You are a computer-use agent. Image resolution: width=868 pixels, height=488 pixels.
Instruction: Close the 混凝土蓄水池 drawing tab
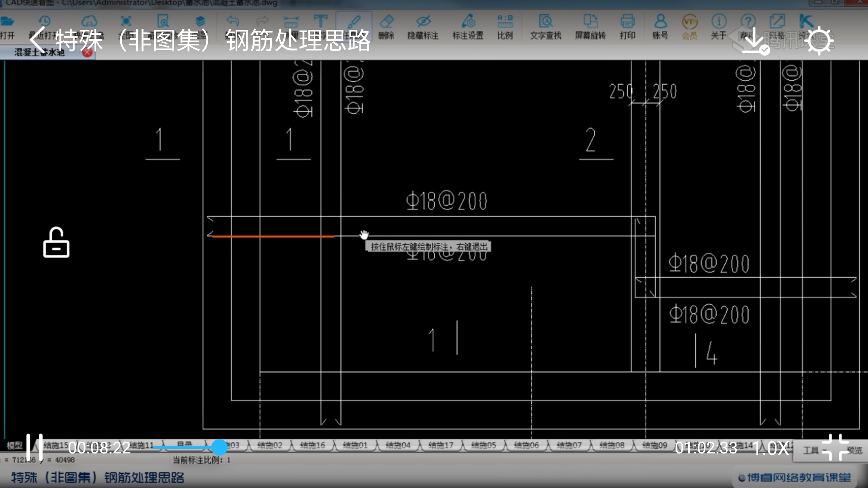pos(87,52)
